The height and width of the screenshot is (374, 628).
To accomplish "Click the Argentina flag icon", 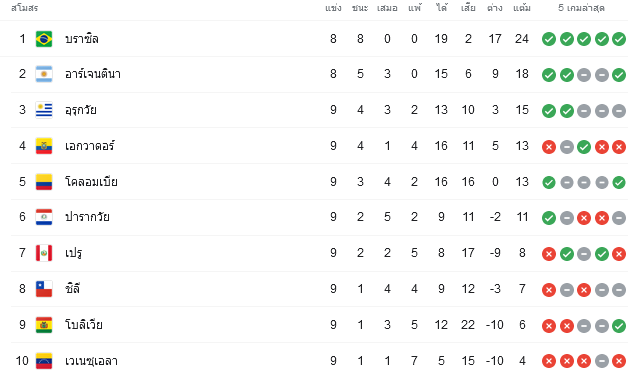I will pyautogui.click(x=44, y=74).
